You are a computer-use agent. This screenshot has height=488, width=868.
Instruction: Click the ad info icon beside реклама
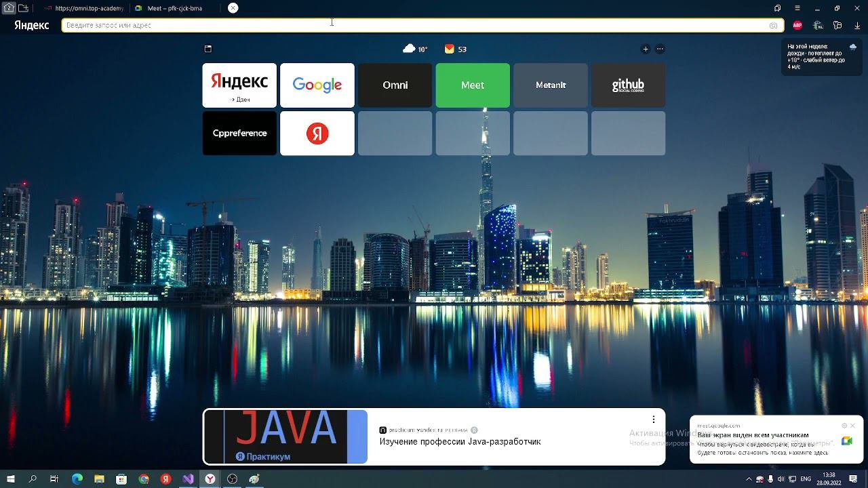pyautogui.click(x=474, y=430)
